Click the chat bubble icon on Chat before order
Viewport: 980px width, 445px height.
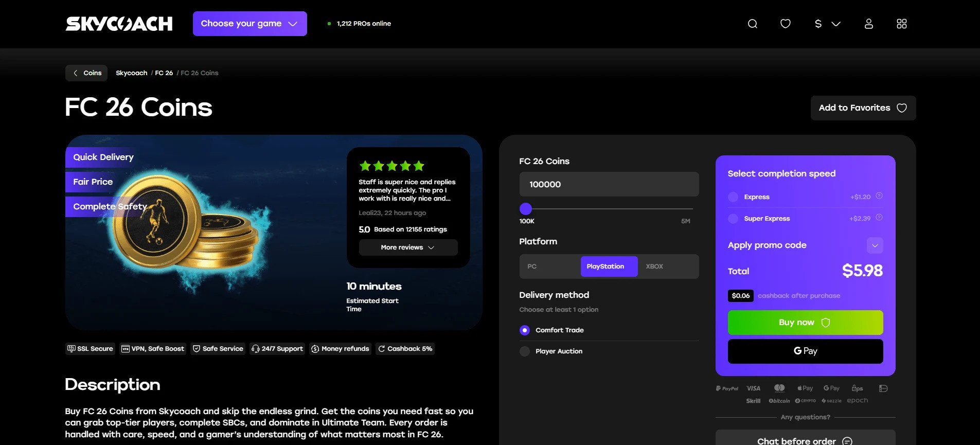point(847,441)
